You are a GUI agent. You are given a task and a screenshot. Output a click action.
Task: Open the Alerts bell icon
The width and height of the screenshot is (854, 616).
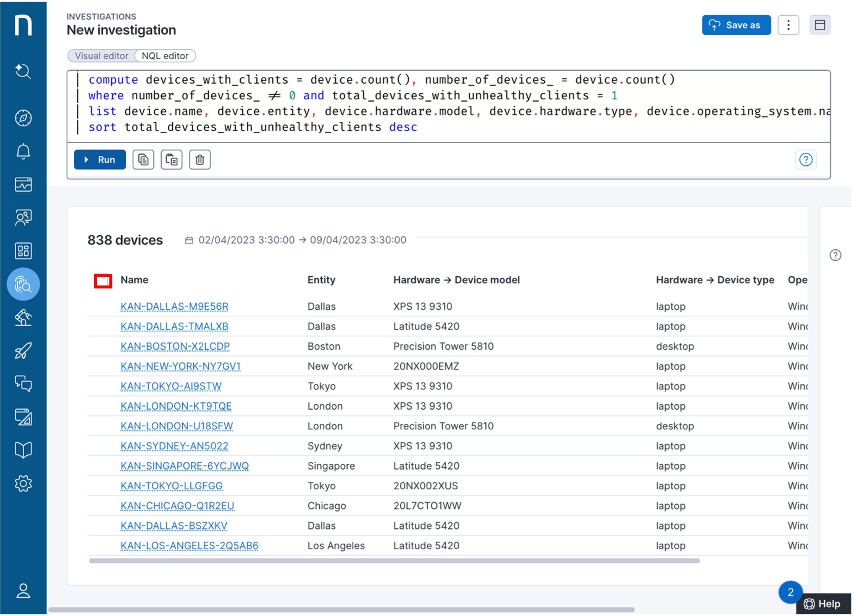pyautogui.click(x=23, y=151)
